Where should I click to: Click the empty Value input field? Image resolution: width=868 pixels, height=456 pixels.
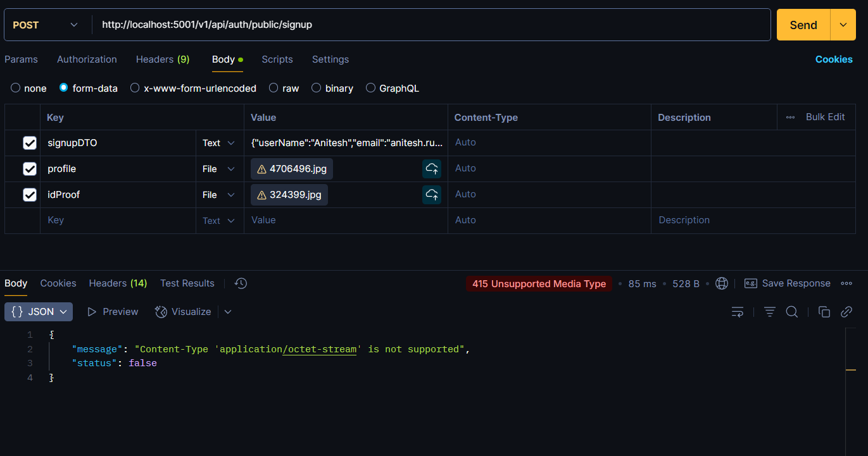click(x=346, y=220)
